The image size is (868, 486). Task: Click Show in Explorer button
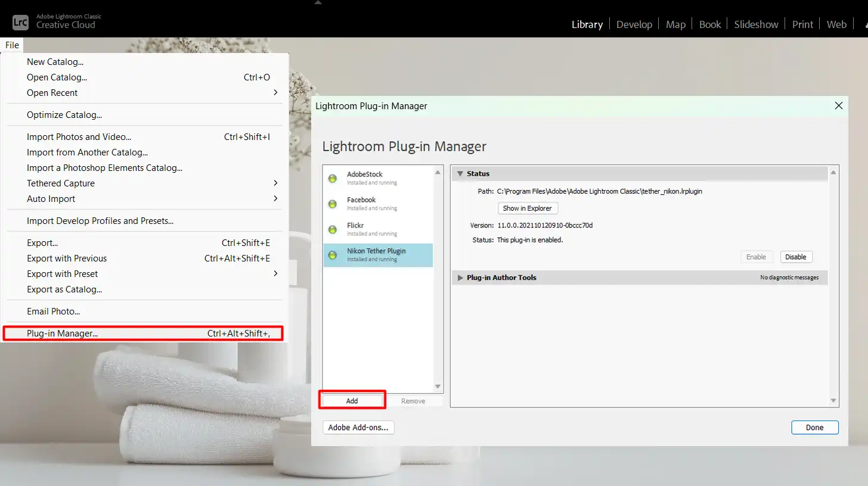pyautogui.click(x=528, y=208)
